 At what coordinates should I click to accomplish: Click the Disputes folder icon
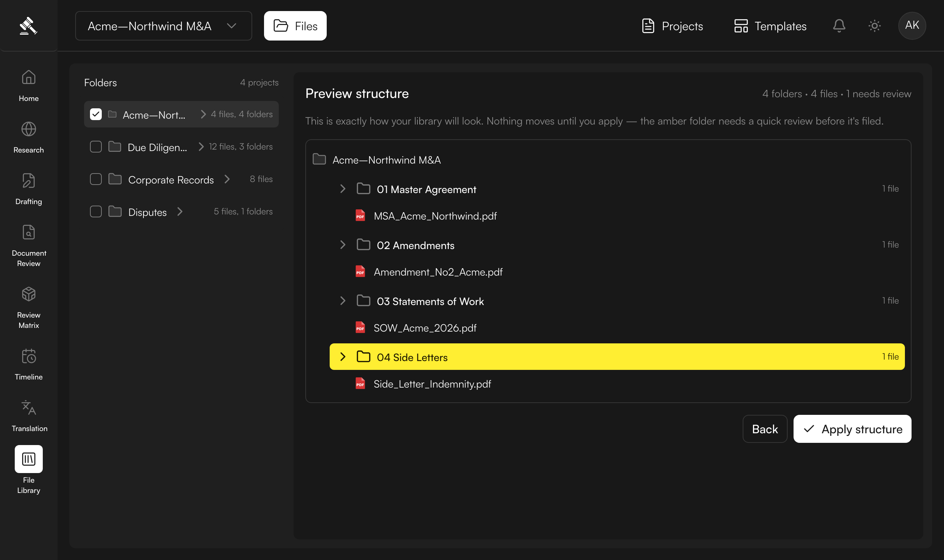(115, 211)
